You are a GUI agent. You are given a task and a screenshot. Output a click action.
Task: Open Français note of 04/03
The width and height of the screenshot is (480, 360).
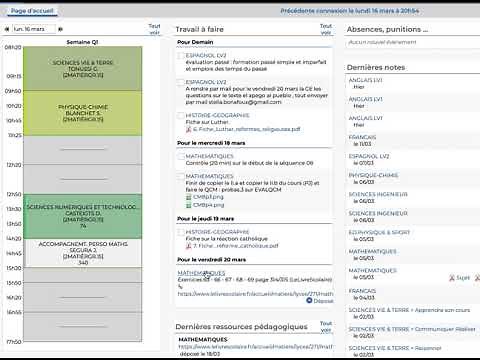413,294
